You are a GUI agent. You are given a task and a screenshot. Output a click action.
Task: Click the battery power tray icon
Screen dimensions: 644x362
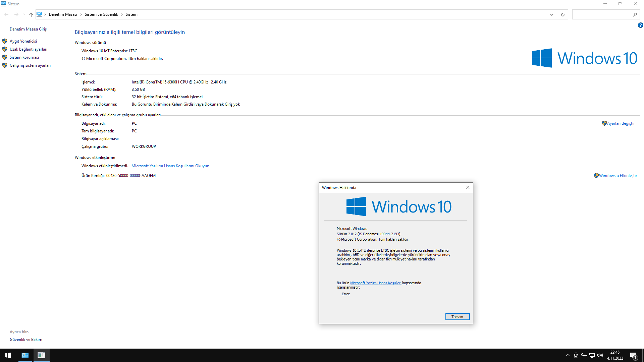[584, 355]
